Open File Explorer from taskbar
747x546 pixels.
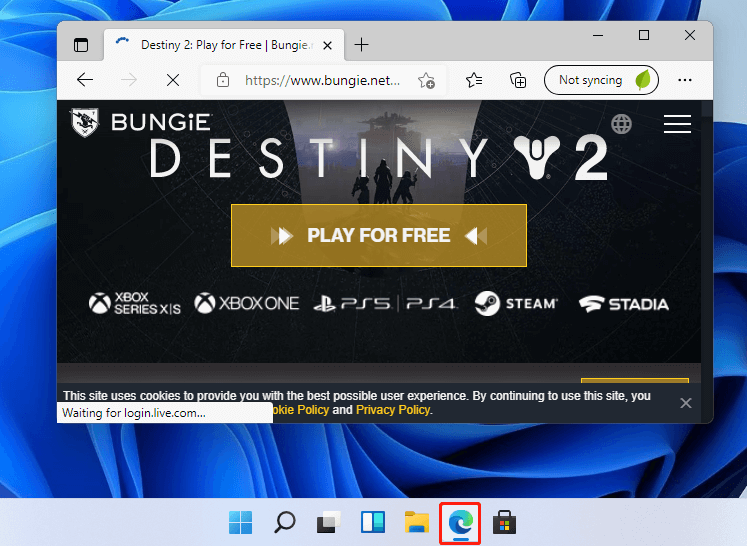pos(417,523)
